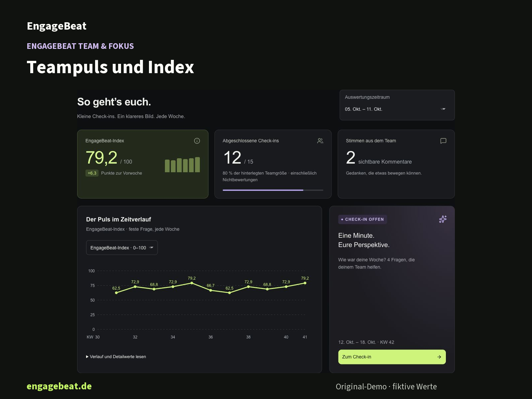Select the KW 41 data point 79,2
The height and width of the screenshot is (399, 532).
coord(305,283)
